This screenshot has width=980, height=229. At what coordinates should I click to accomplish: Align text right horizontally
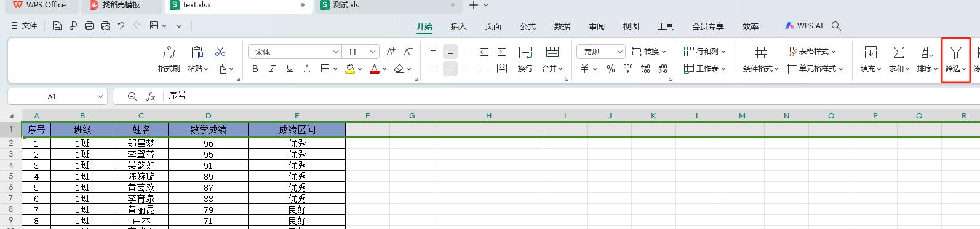click(x=468, y=69)
